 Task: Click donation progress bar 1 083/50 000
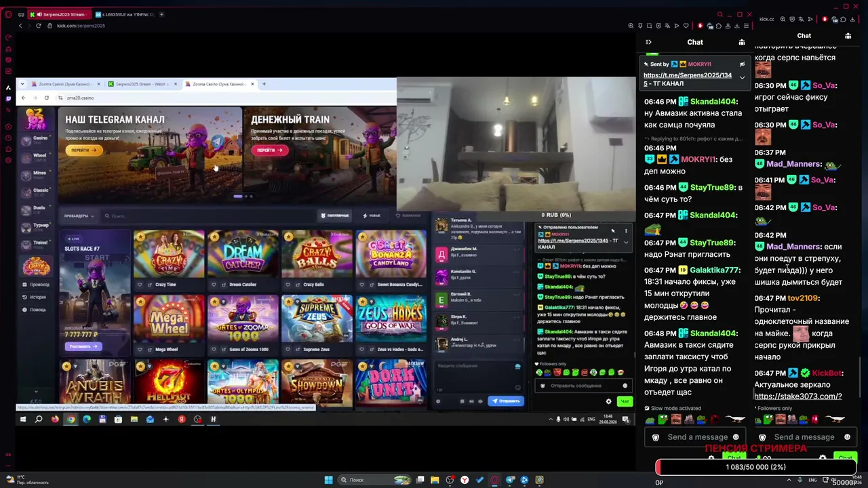[755, 468]
